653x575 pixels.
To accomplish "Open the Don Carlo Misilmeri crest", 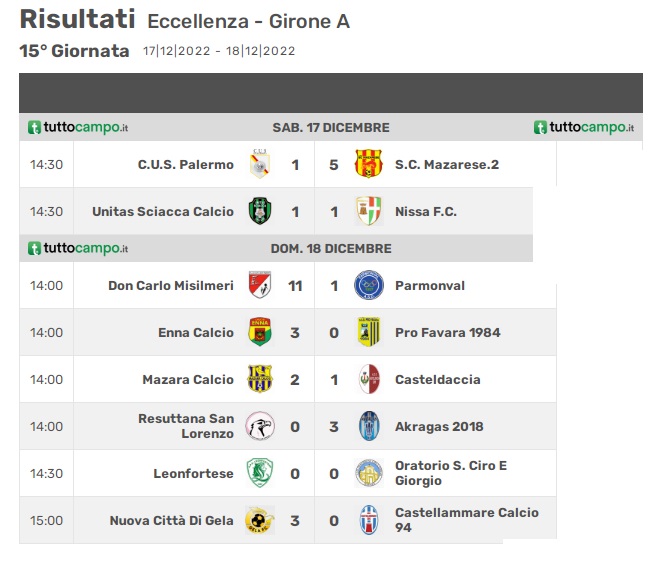I will [260, 285].
